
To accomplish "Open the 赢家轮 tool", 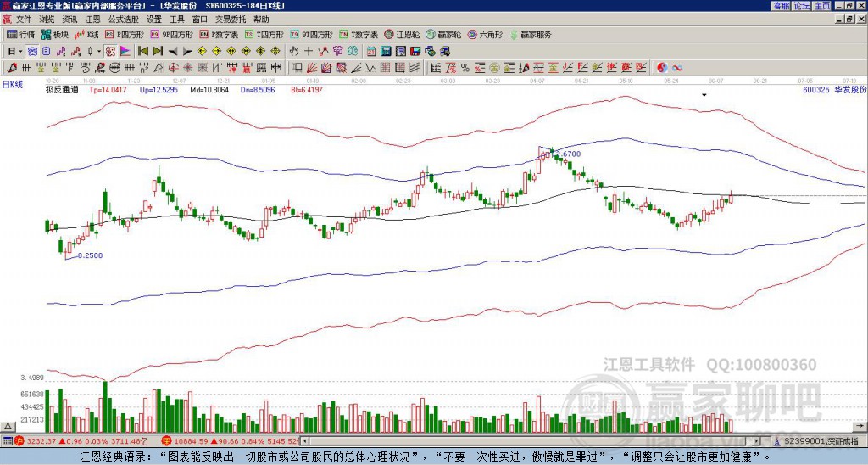I will tap(443, 34).
